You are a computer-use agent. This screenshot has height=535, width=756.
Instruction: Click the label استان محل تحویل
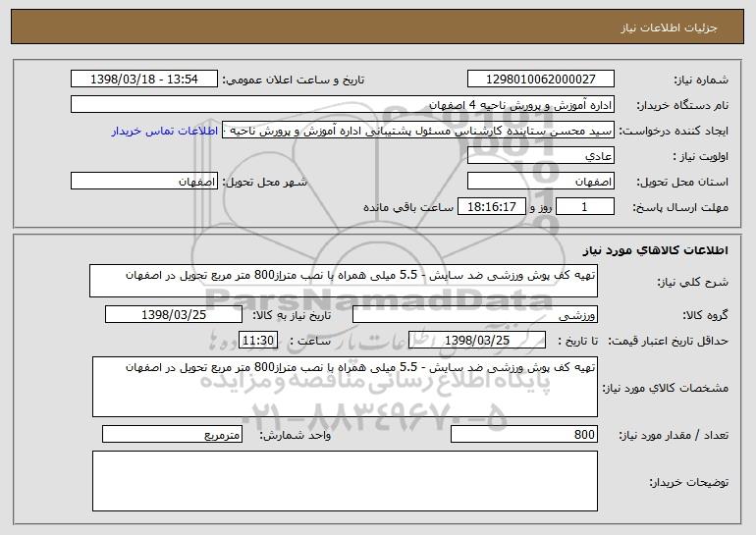(x=682, y=182)
